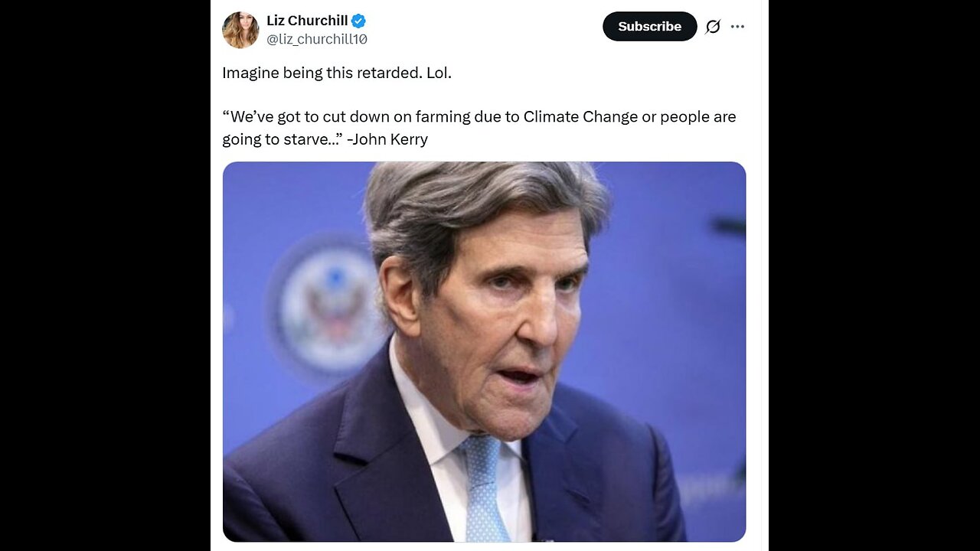Click the @liz_churchill10 handle
980x551 pixels.
(x=316, y=39)
